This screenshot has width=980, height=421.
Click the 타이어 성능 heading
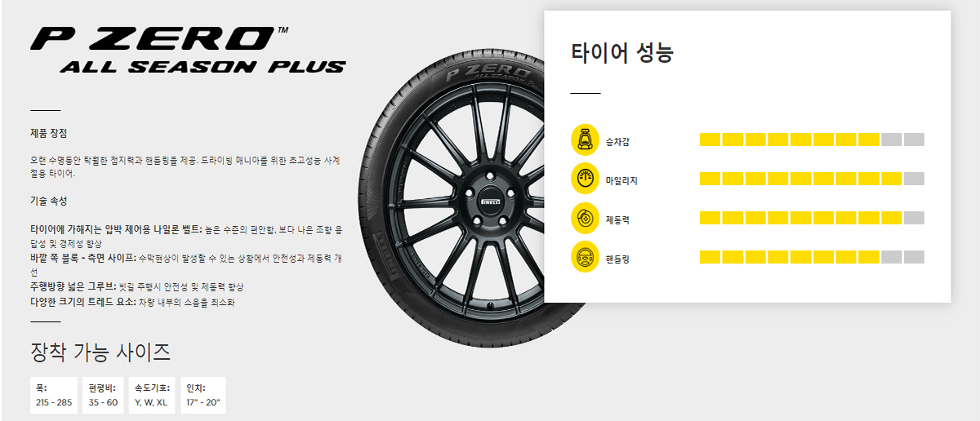click(622, 53)
